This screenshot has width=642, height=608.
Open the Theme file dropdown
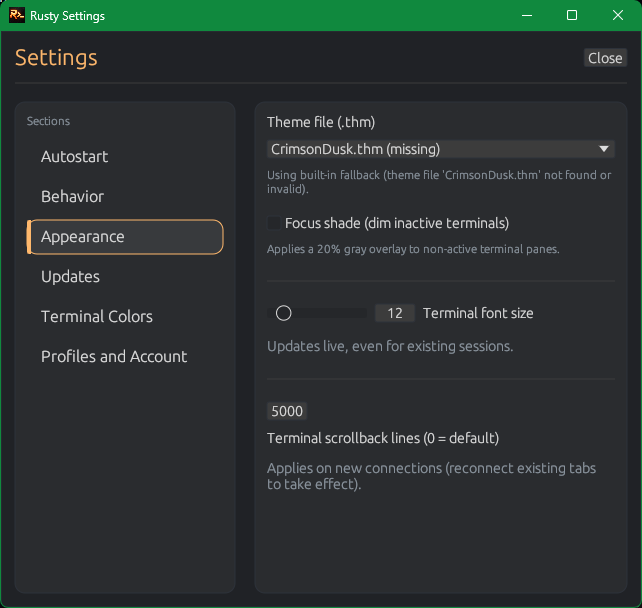pyautogui.click(x=441, y=149)
